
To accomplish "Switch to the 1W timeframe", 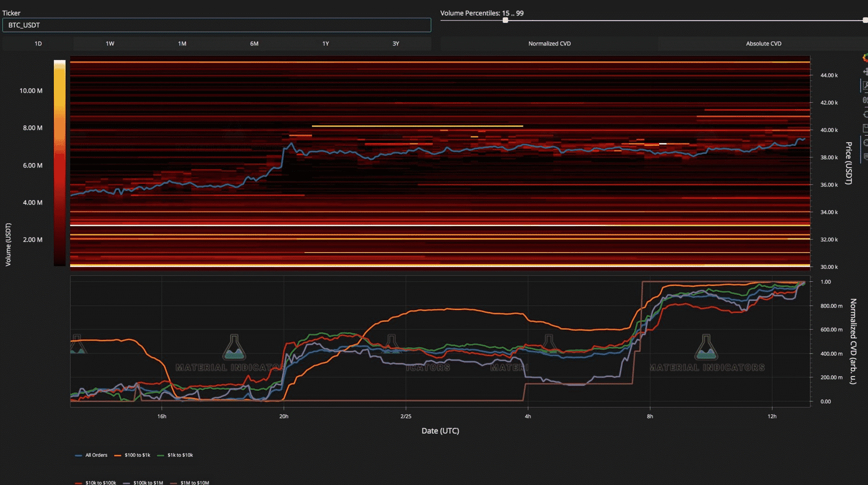I will point(110,43).
